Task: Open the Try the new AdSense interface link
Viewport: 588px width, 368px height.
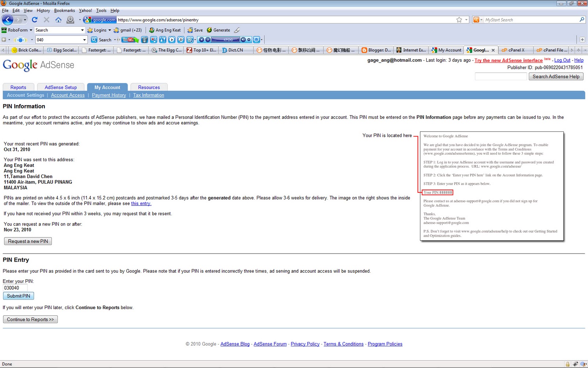Action: 508,60
